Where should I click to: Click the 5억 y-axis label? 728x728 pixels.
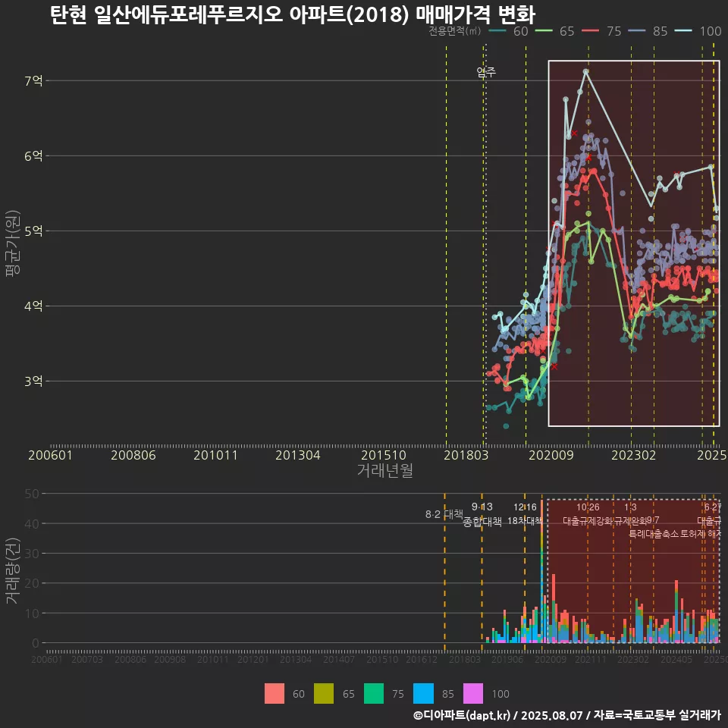tap(33, 231)
